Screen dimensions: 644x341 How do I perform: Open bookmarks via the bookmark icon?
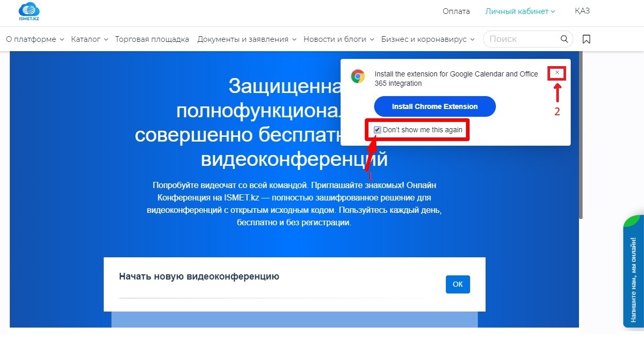586,39
